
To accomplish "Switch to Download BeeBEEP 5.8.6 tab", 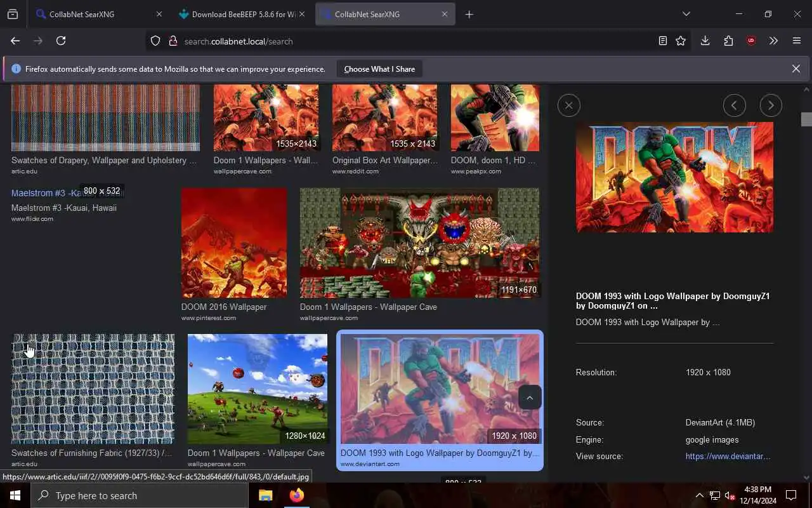I will [242, 14].
